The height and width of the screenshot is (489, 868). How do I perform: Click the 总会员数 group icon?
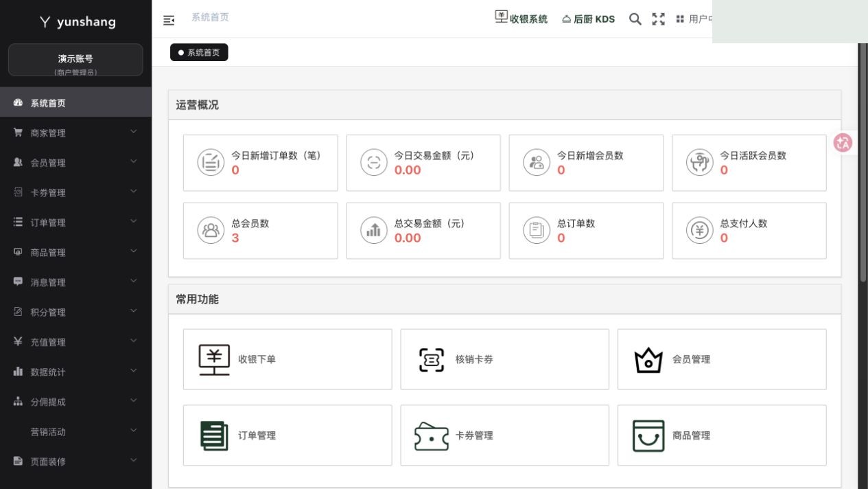[x=211, y=231]
